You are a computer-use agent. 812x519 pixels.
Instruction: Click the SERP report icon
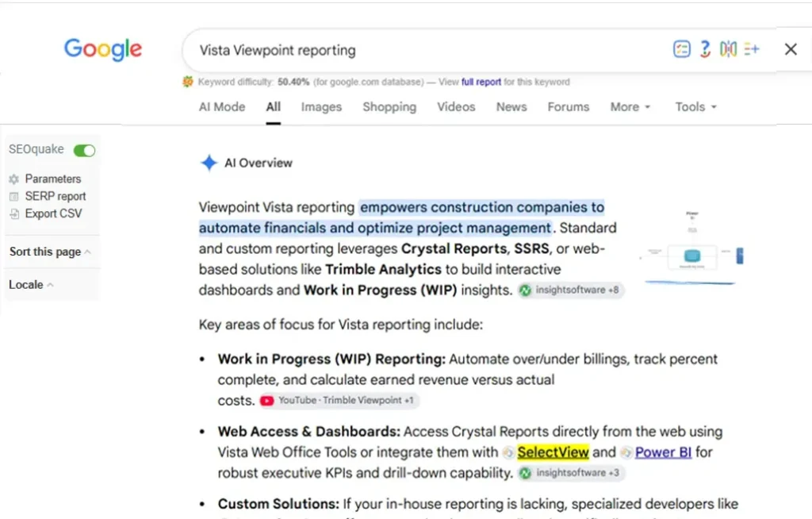14,197
